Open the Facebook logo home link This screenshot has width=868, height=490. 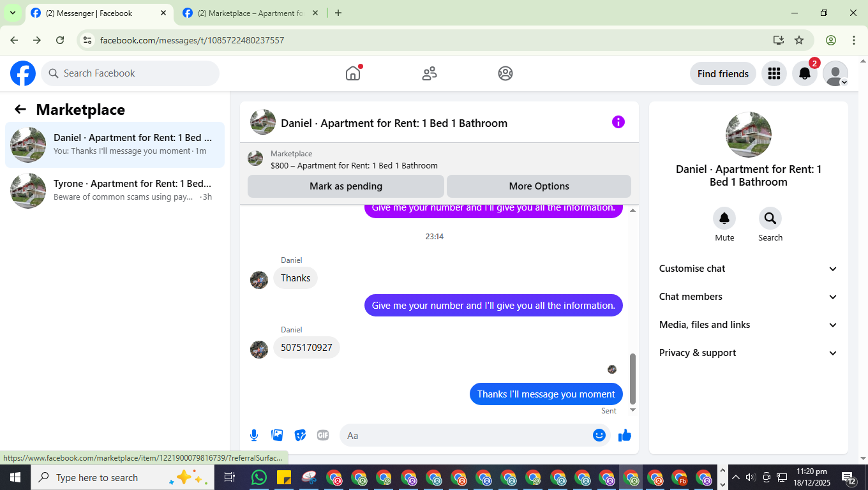point(23,73)
